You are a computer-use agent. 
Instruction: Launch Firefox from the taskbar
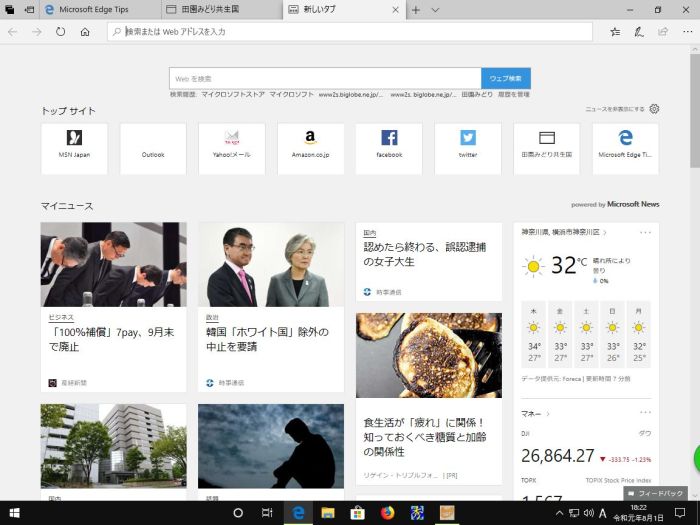coord(387,513)
